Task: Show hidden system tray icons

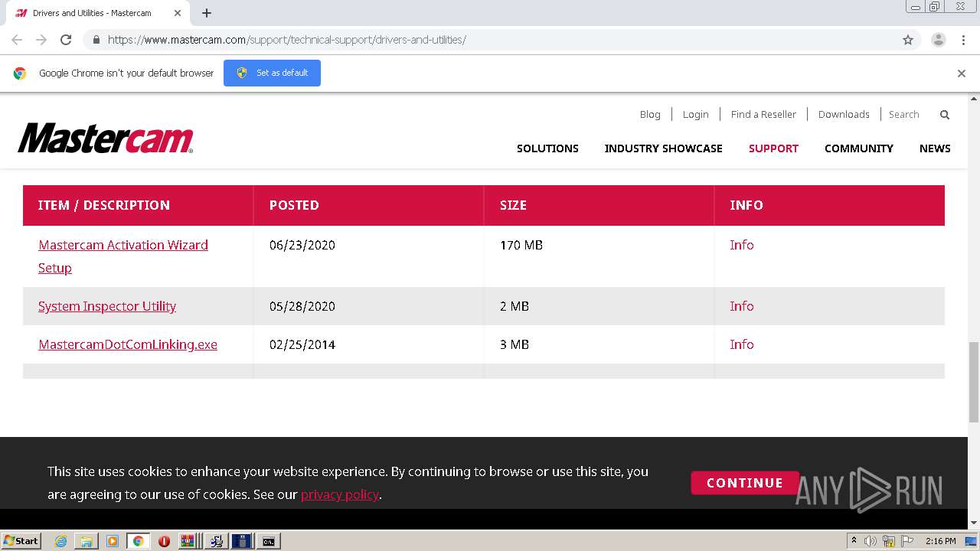Action: (x=854, y=541)
